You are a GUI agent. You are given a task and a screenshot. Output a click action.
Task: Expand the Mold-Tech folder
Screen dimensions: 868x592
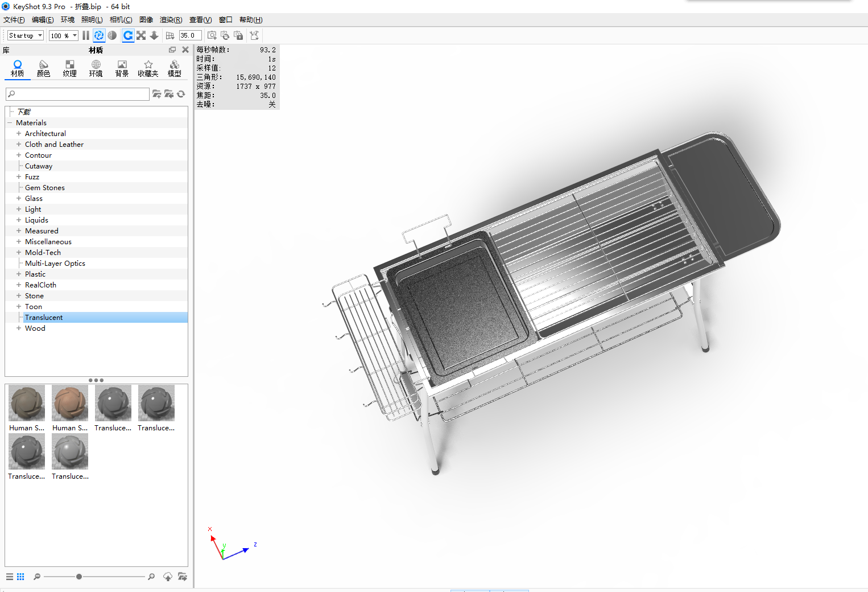[x=19, y=253]
